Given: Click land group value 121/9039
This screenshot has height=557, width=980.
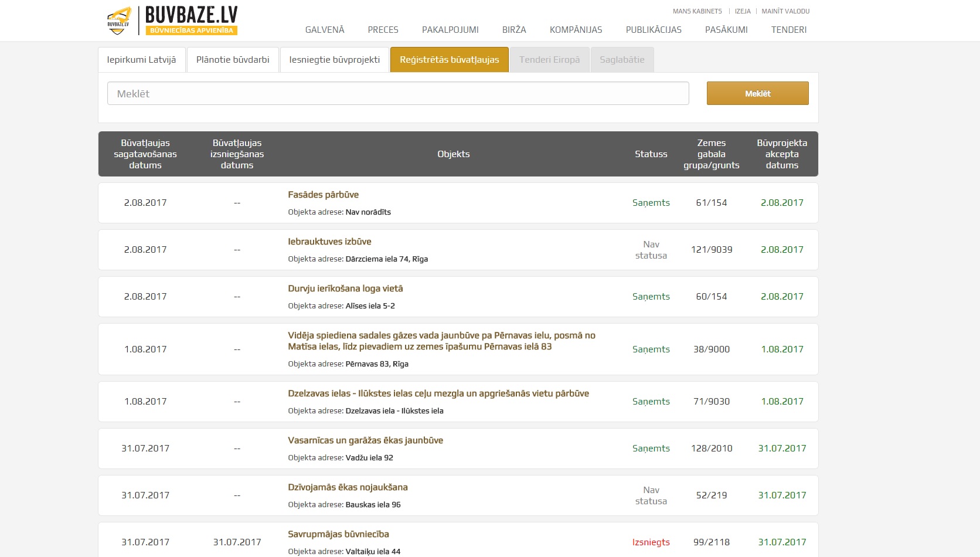Looking at the screenshot, I should pyautogui.click(x=712, y=250).
